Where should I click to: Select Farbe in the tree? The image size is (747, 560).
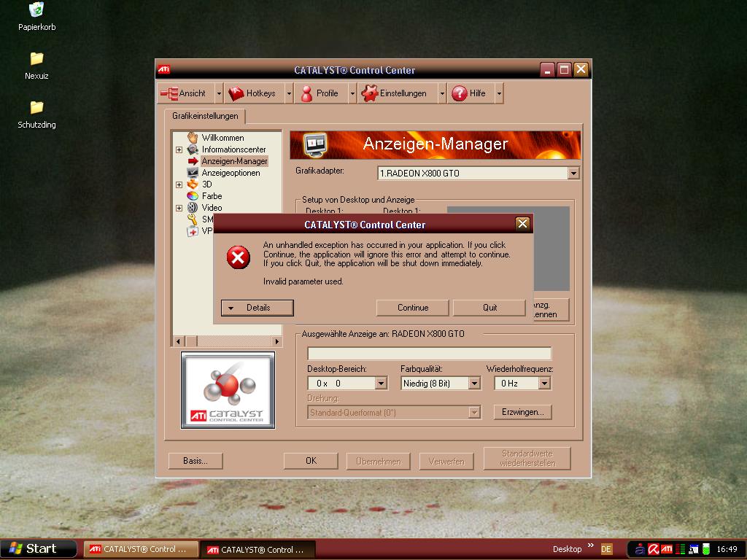click(212, 196)
